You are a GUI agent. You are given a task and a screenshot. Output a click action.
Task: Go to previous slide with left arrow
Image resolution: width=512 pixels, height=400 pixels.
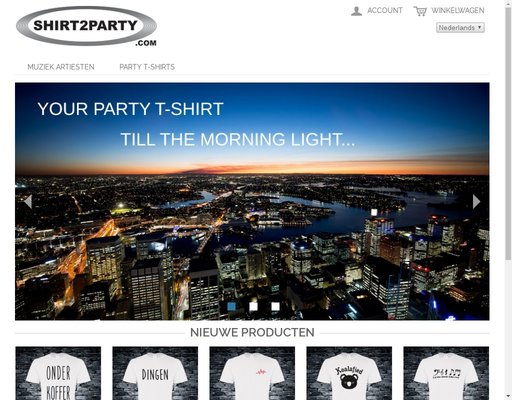click(28, 202)
